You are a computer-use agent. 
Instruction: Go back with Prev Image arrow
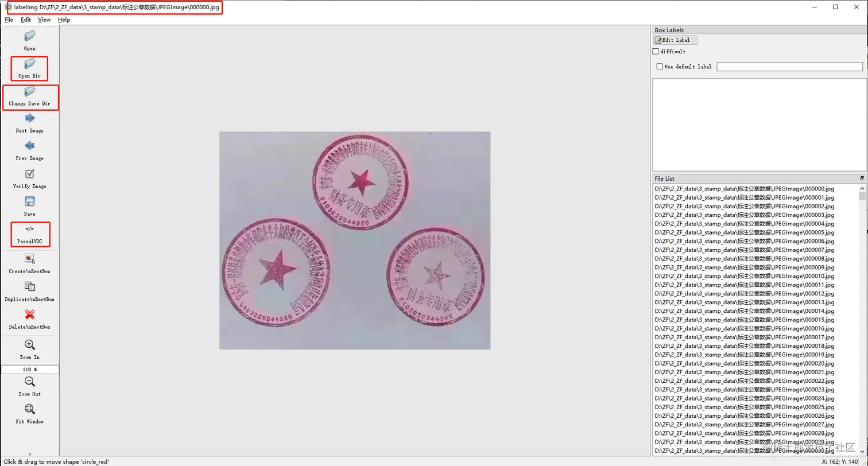coord(30,146)
